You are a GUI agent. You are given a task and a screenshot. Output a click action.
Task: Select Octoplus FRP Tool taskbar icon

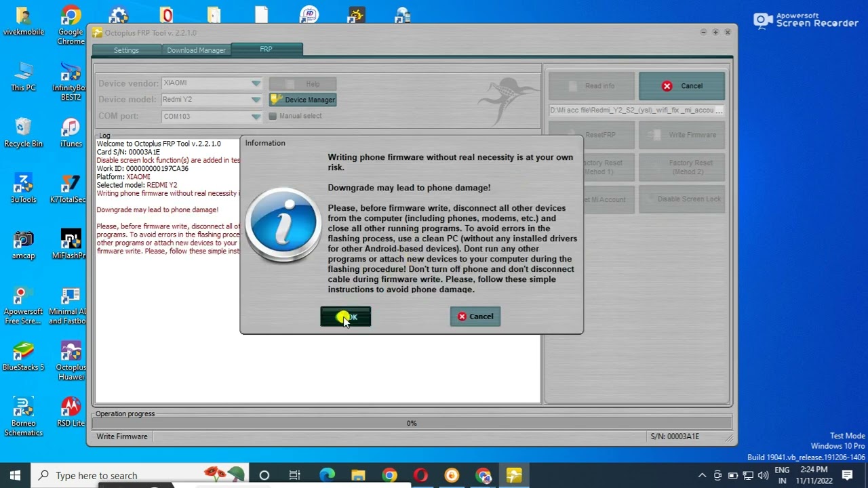pos(514,475)
